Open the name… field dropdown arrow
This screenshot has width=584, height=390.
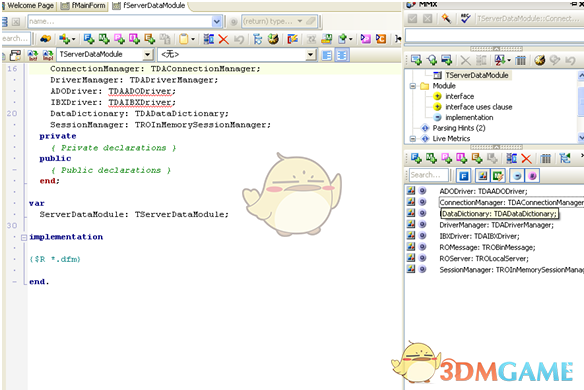coord(217,22)
